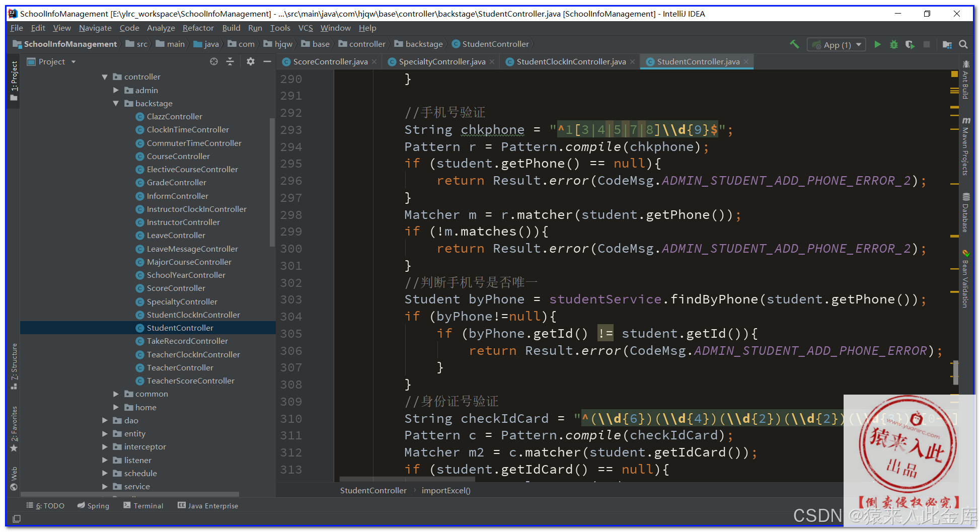
Task: Open the Maven Projects side panel
Action: coord(965,146)
